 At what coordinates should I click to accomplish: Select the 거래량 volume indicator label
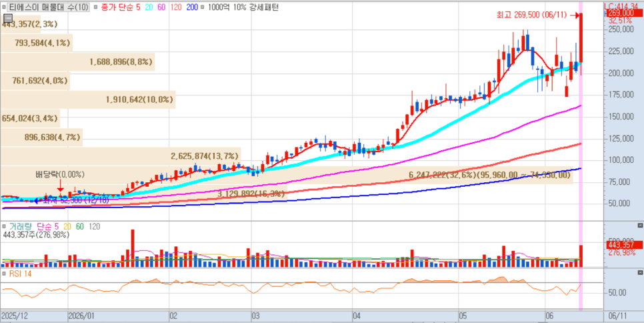(21, 226)
